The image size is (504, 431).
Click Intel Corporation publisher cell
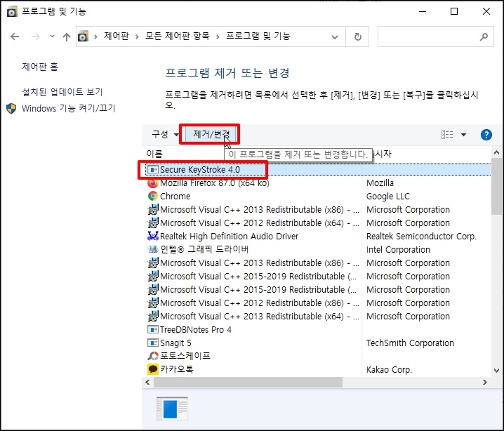click(398, 249)
